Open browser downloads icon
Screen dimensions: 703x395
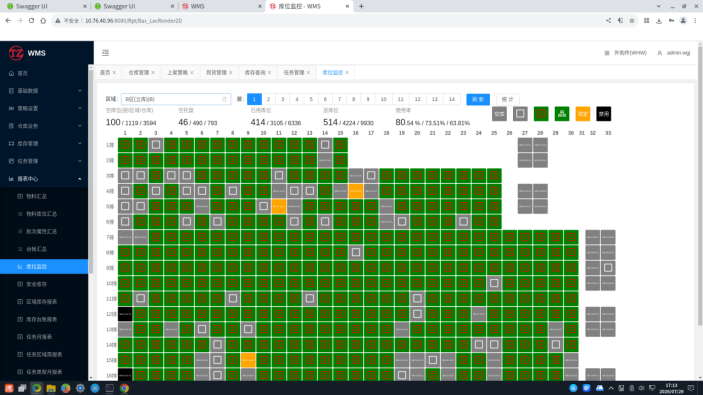point(659,21)
